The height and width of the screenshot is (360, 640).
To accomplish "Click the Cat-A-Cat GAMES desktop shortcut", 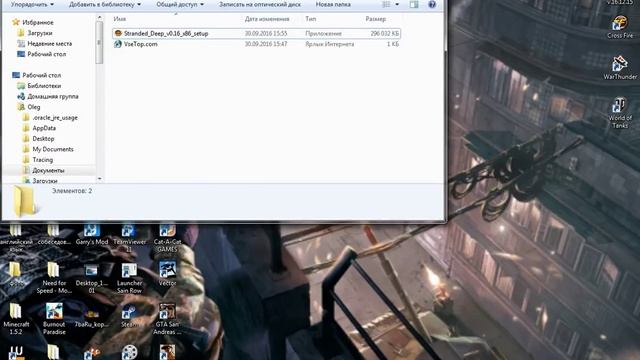I will click(167, 238).
